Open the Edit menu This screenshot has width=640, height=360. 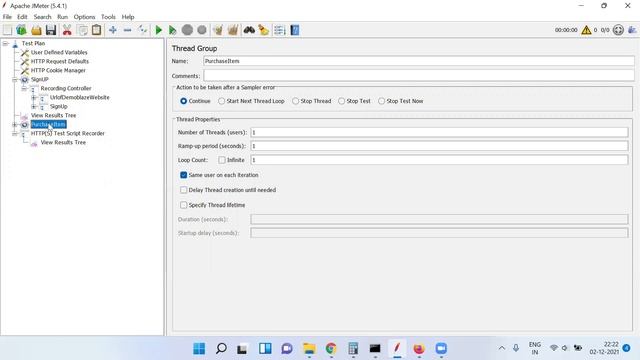point(22,17)
